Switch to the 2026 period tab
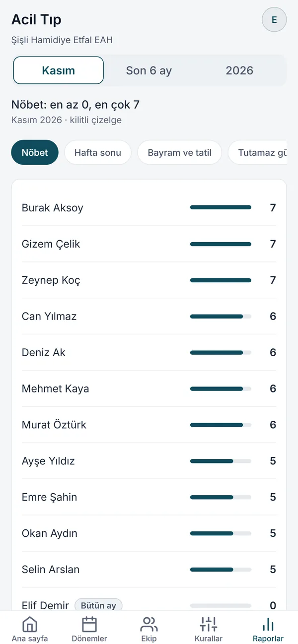The height and width of the screenshot is (644, 298). pyautogui.click(x=239, y=70)
